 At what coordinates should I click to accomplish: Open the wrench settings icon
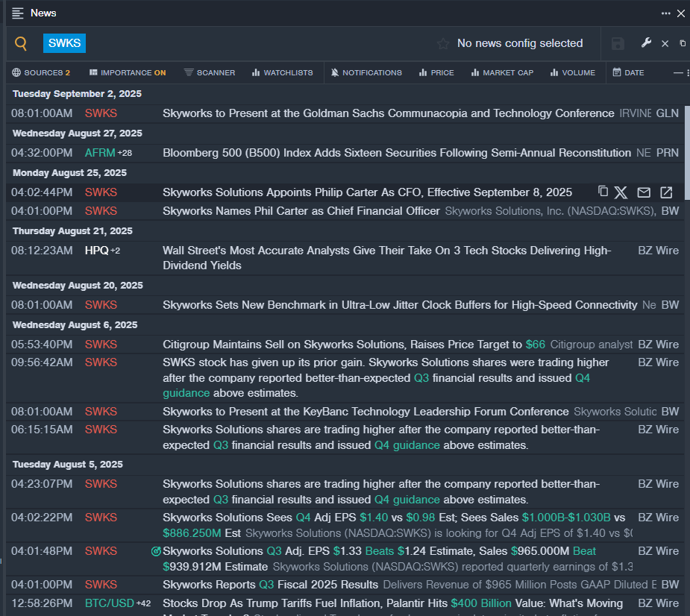[646, 43]
